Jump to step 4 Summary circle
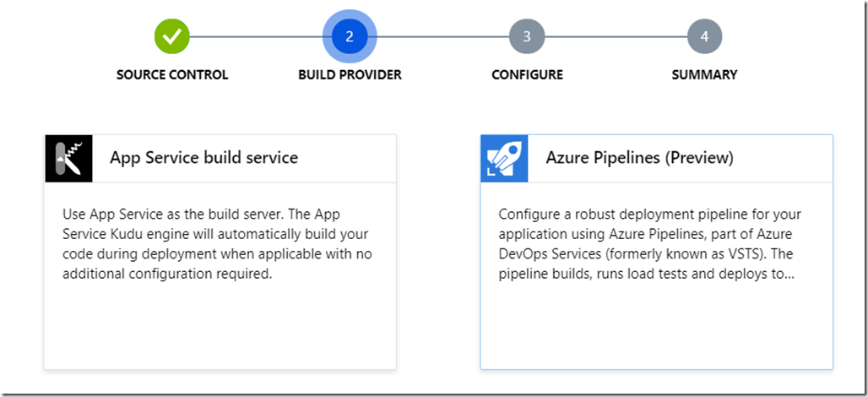868x397 pixels. coord(704,36)
